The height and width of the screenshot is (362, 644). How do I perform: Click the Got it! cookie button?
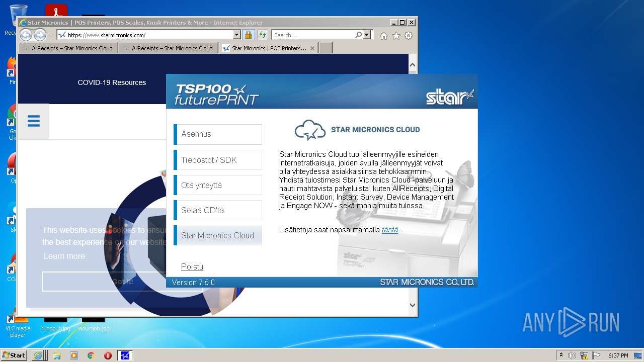click(x=123, y=282)
